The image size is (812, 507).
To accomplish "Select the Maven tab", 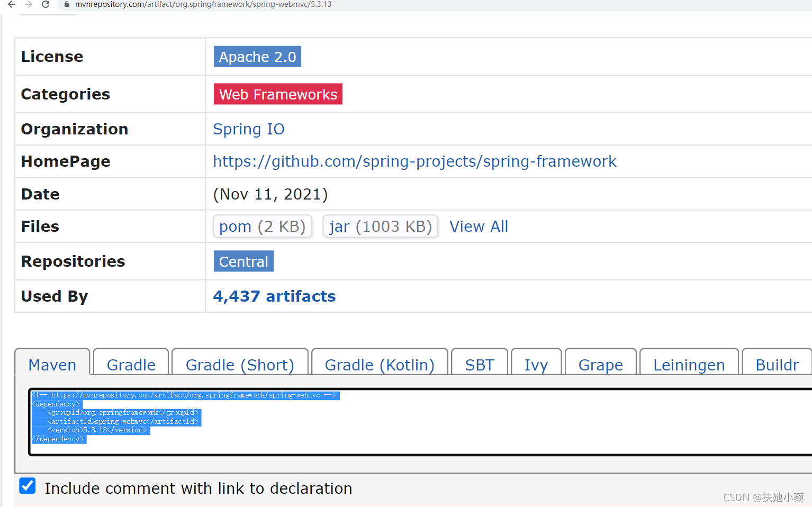I will [52, 362].
